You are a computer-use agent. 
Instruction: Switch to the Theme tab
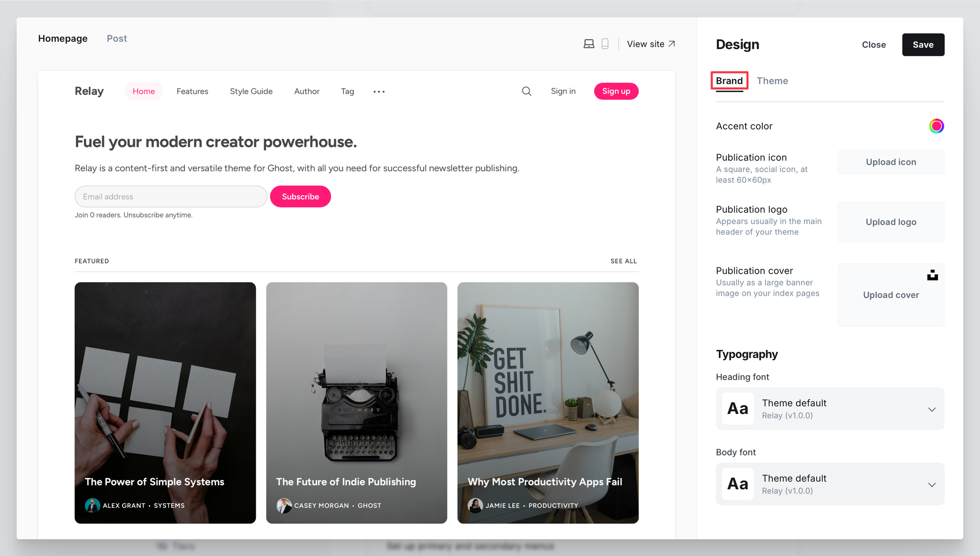[x=772, y=81]
